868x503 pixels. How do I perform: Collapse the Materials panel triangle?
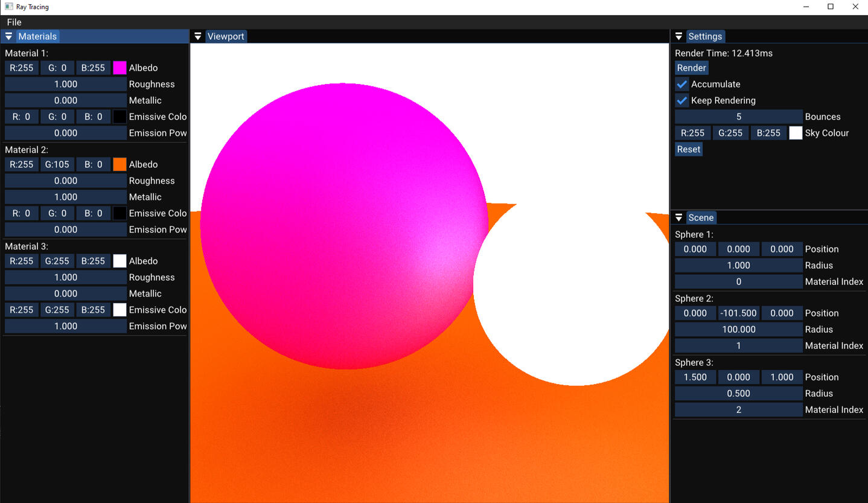point(8,36)
